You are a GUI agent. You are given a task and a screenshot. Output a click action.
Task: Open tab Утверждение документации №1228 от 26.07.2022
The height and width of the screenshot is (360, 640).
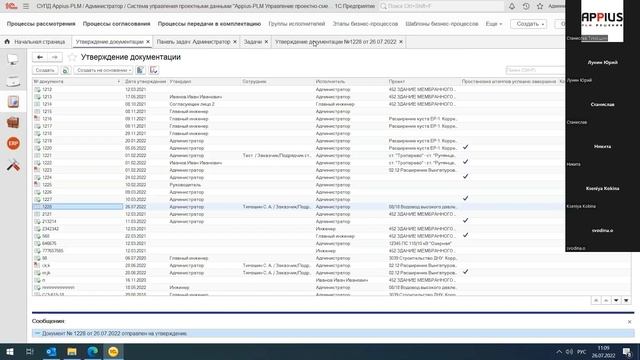click(x=336, y=42)
